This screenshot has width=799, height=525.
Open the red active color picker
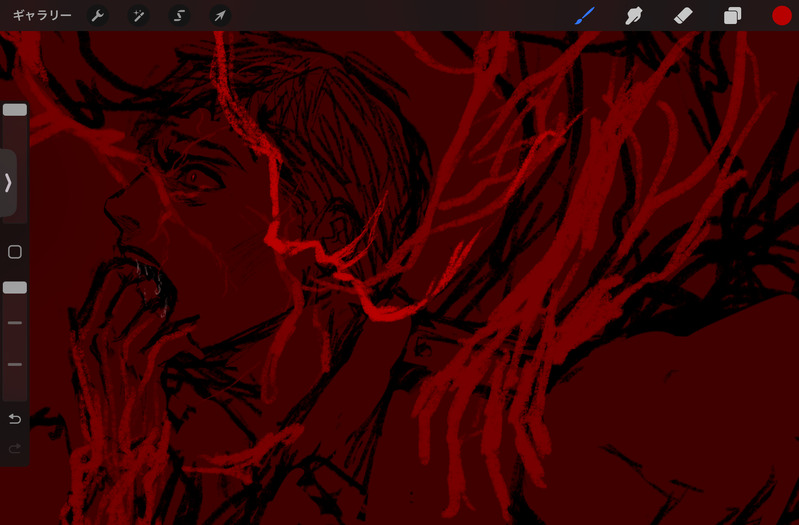coord(782,16)
